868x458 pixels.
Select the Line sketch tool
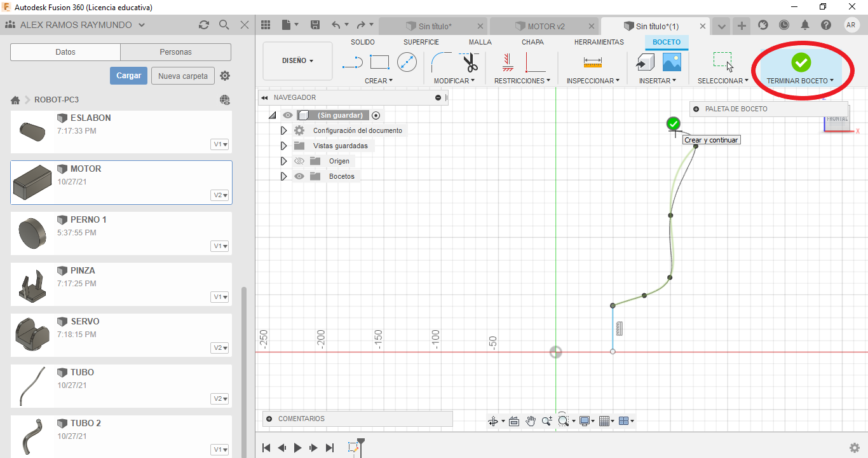pyautogui.click(x=352, y=62)
